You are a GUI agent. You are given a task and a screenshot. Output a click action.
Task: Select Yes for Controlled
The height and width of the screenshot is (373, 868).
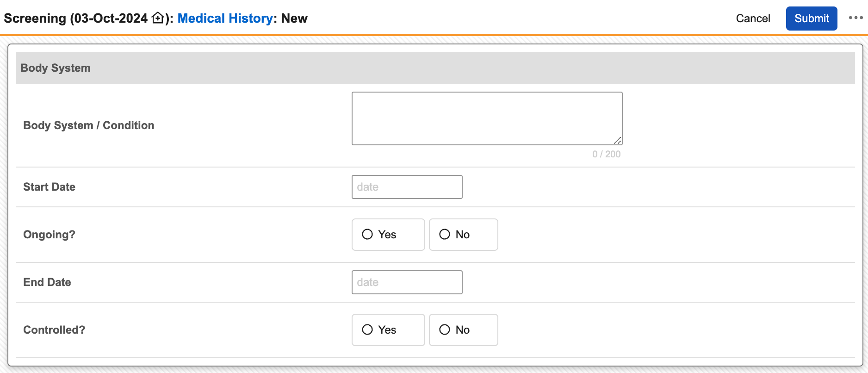coord(368,330)
